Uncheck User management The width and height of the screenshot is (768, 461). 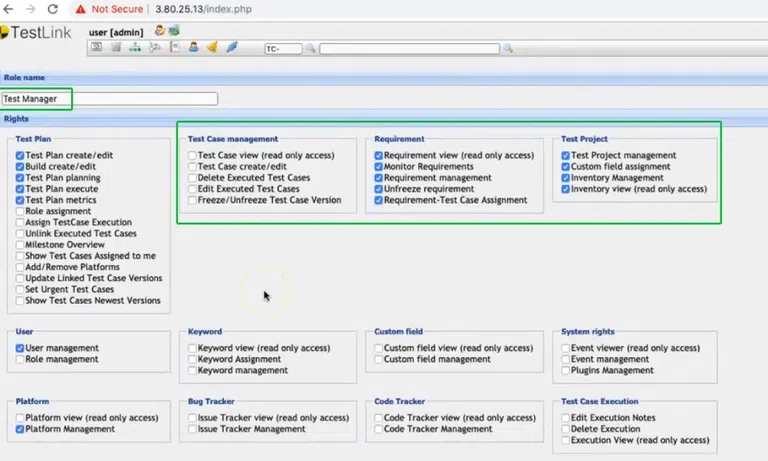coord(20,348)
